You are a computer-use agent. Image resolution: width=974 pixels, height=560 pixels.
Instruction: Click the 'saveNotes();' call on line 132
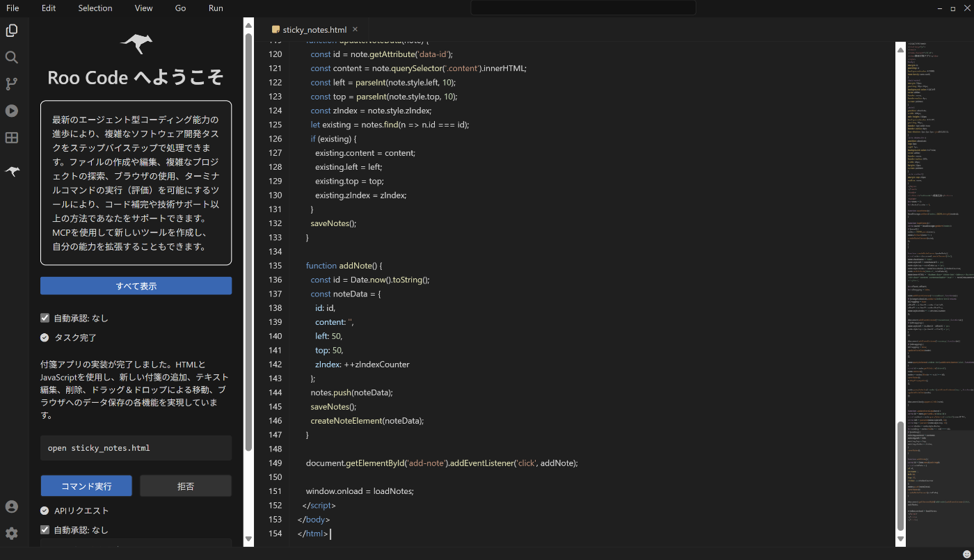333,223
